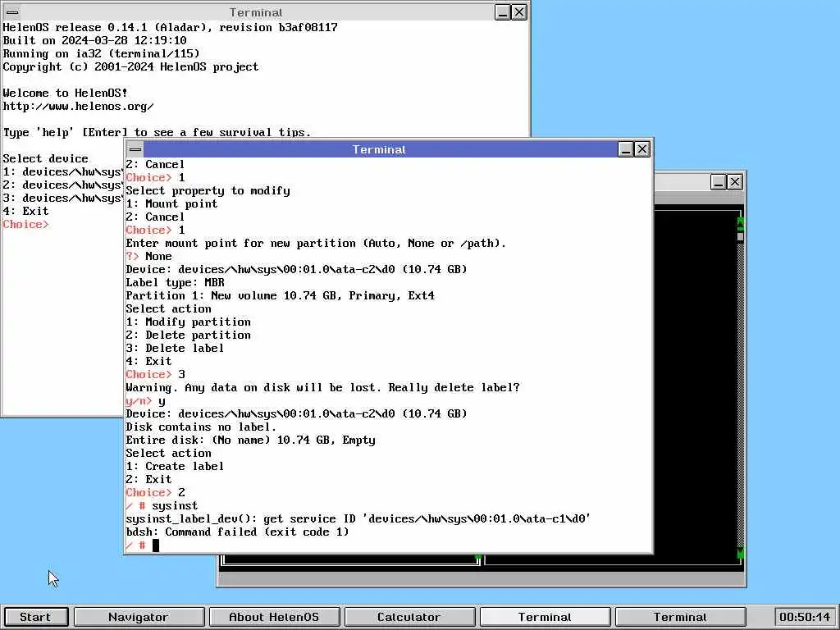Open the system menu icon of front Terminal window
This screenshot has height=630, width=840.
coord(135,149)
